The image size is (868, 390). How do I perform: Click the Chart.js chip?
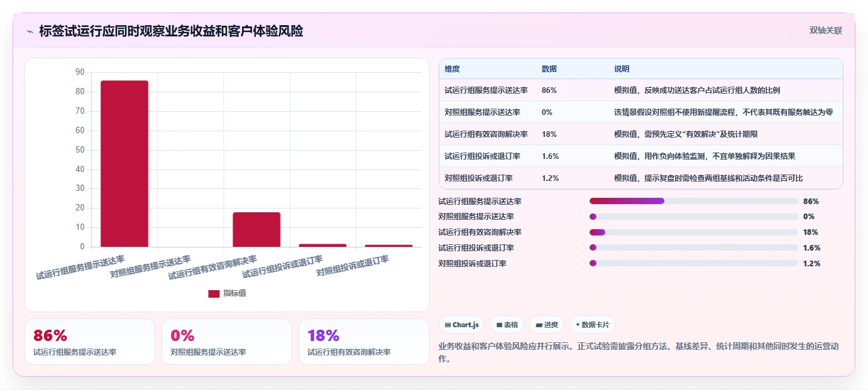tap(462, 325)
